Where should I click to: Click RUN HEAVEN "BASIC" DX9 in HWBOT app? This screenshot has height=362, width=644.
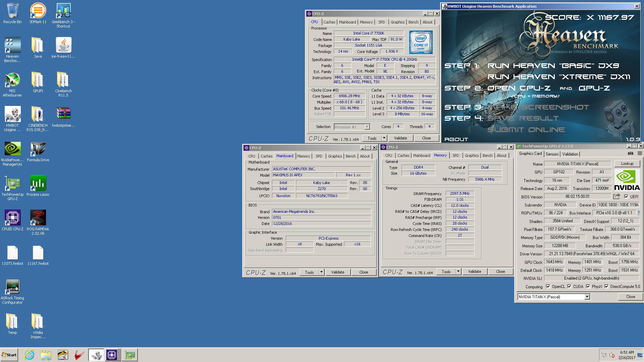[553, 66]
